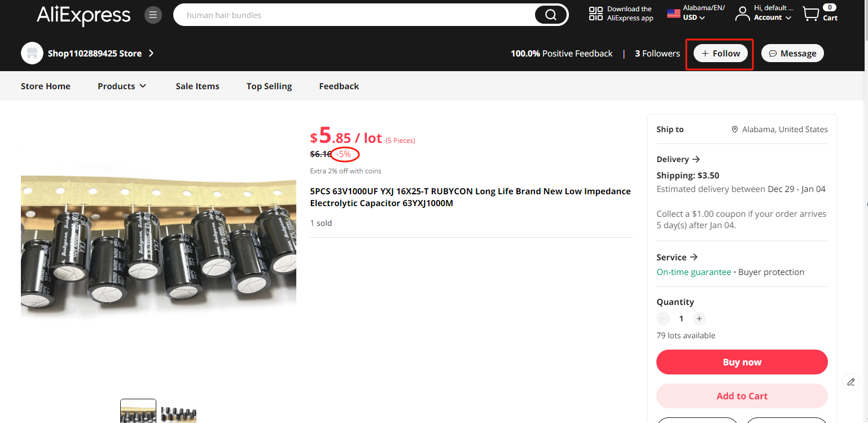Decrease quantity with the minus button
The width and height of the screenshot is (868, 423).
(663, 319)
